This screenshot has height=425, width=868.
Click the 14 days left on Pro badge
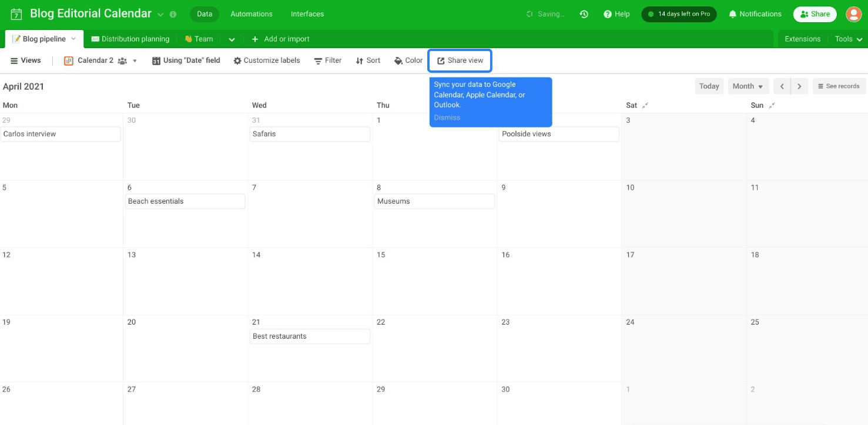click(x=679, y=14)
